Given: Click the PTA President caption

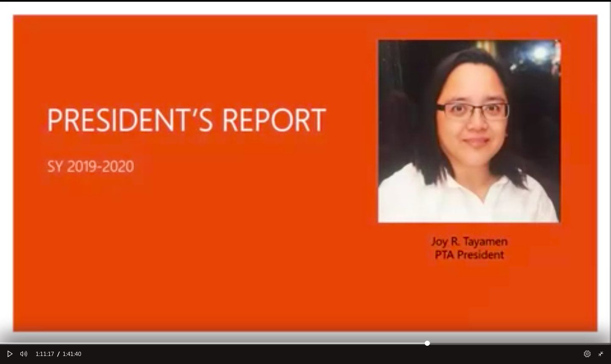Looking at the screenshot, I should (x=469, y=255).
